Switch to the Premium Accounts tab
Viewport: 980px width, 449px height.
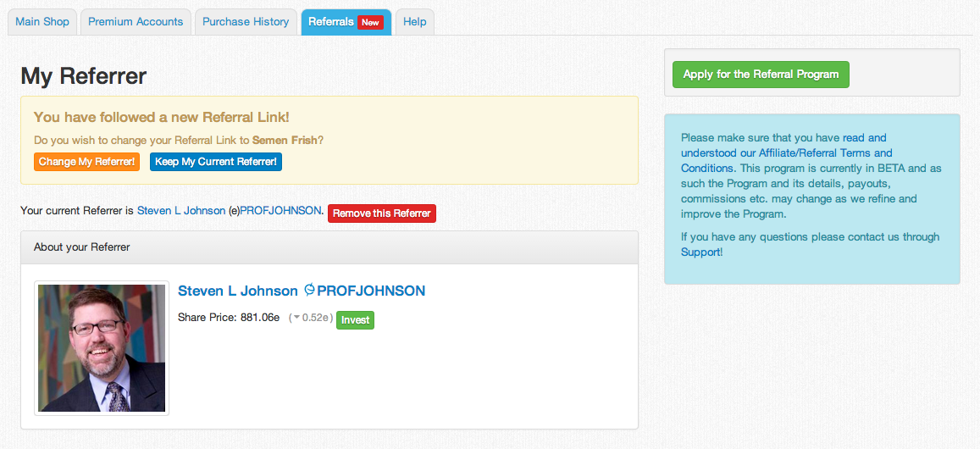136,22
